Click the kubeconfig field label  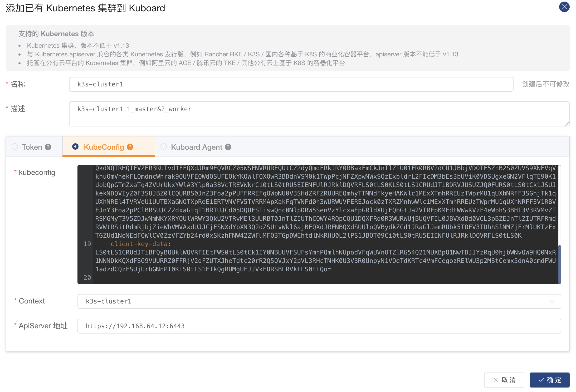[x=37, y=173]
